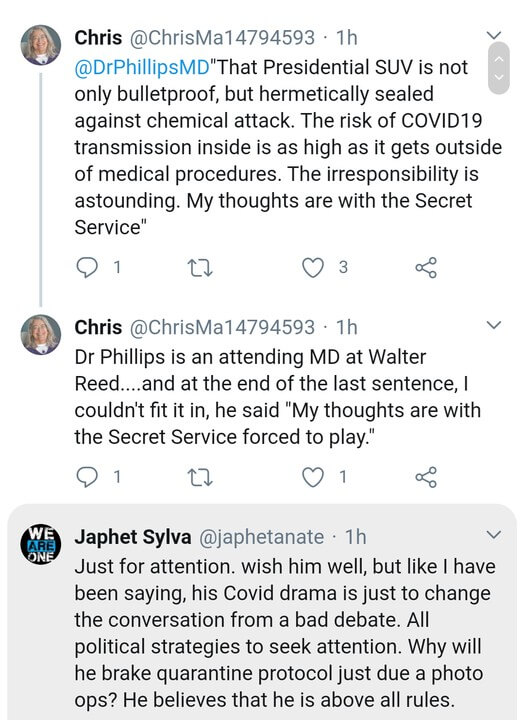Reply to the first Chris tweet
521x720 pixels.
click(87, 267)
